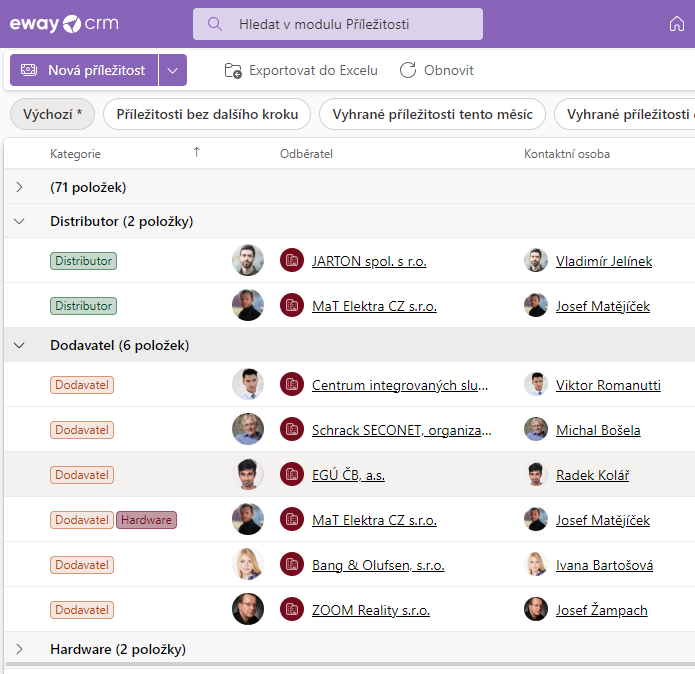Click the home icon in header

coord(677,24)
